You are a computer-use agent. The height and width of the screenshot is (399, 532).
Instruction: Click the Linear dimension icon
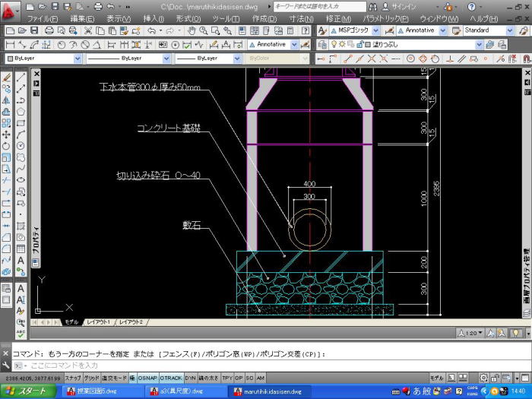point(10,44)
